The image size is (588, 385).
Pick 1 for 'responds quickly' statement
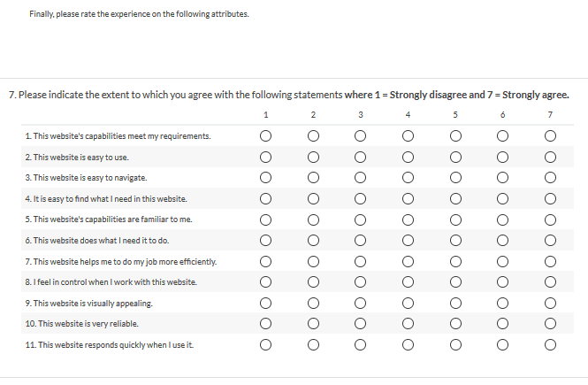[x=265, y=344]
